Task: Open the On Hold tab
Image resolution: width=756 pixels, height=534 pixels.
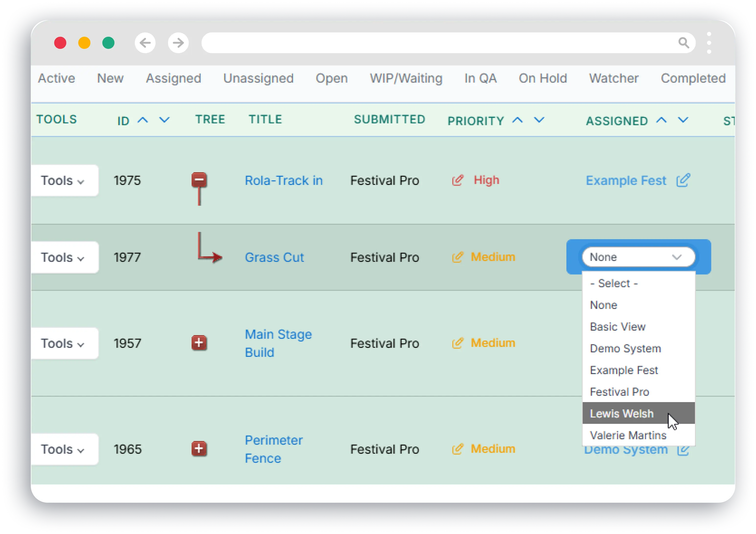Action: pos(543,78)
